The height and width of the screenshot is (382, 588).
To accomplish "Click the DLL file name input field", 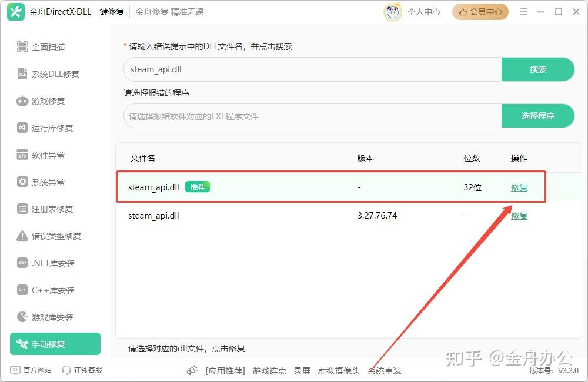I will pos(313,69).
